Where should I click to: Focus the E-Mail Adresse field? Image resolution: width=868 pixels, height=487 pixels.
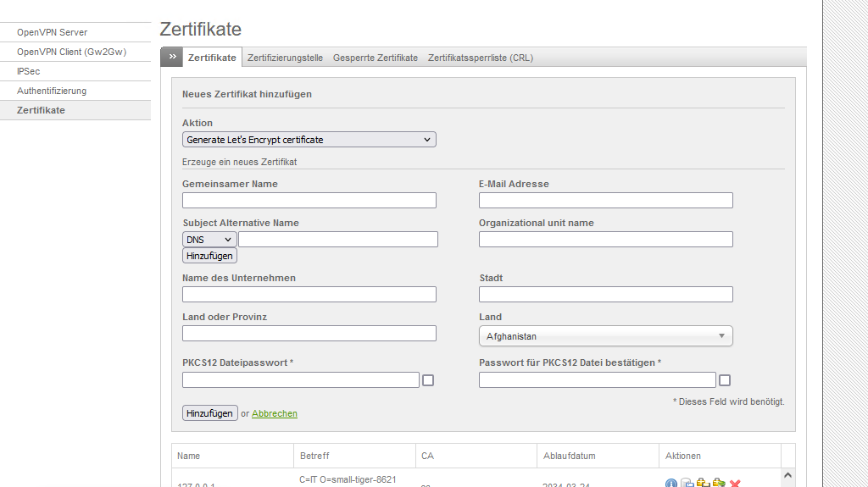click(x=605, y=201)
